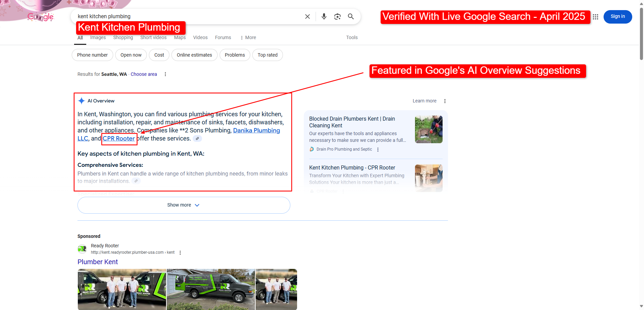
Task: Click the CPR Rooter kitchen thumbnail
Action: click(x=428, y=178)
